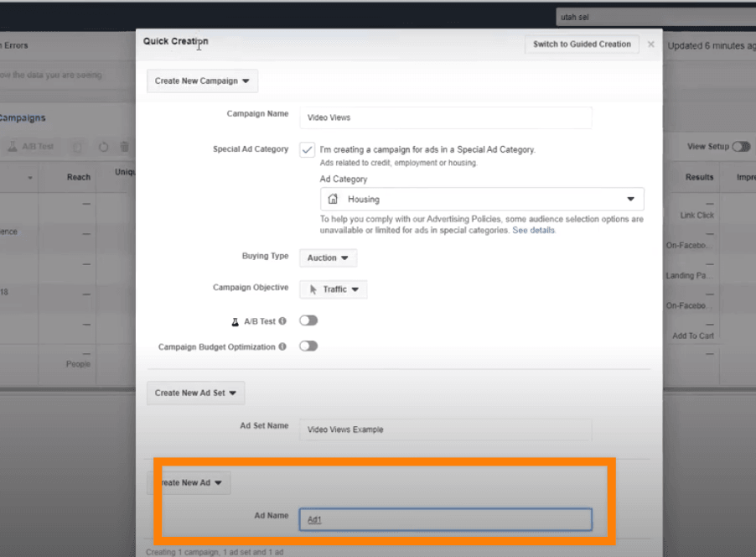The width and height of the screenshot is (756, 557).
Task: Toggle View Setup switch in background
Action: [741, 146]
